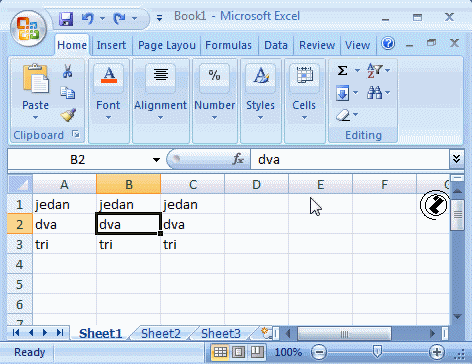Click the zoom in plus button
The height and width of the screenshot is (364, 472).
tap(437, 352)
